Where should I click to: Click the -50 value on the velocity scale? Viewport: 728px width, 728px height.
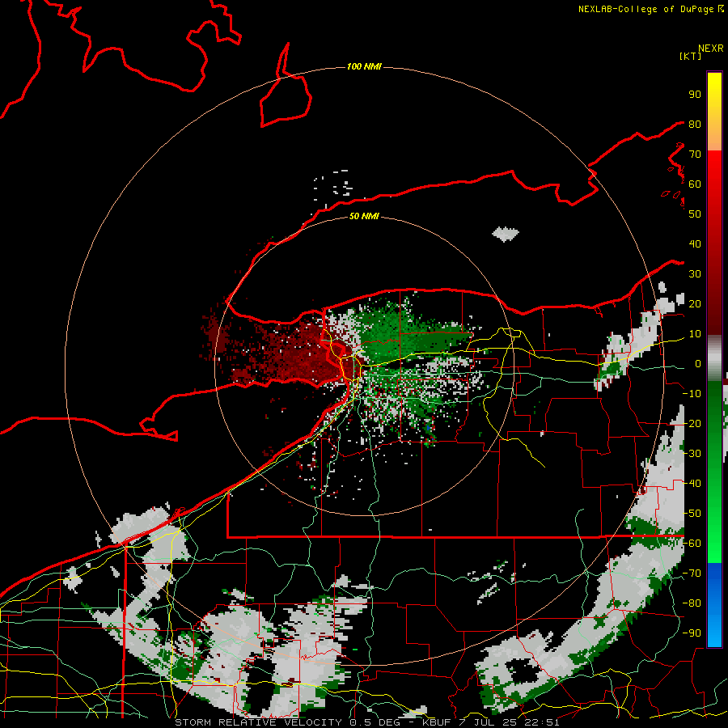(692, 513)
